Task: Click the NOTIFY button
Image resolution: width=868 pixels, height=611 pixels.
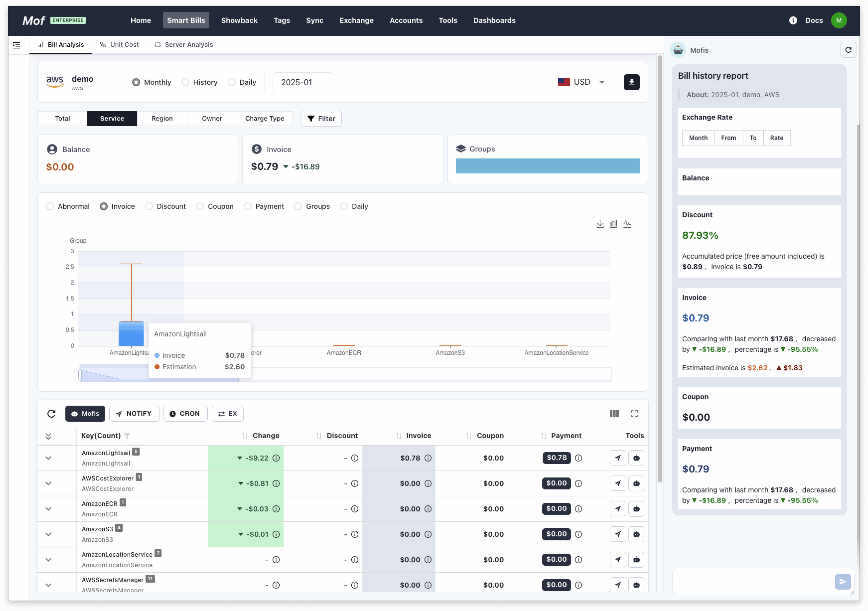Action: click(x=134, y=413)
